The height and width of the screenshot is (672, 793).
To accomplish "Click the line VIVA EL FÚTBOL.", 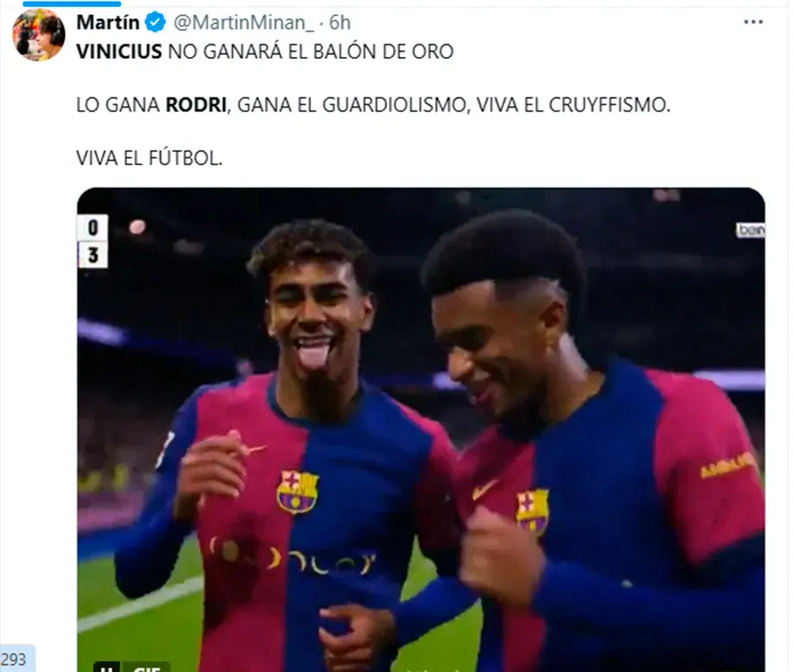I will [x=149, y=159].
